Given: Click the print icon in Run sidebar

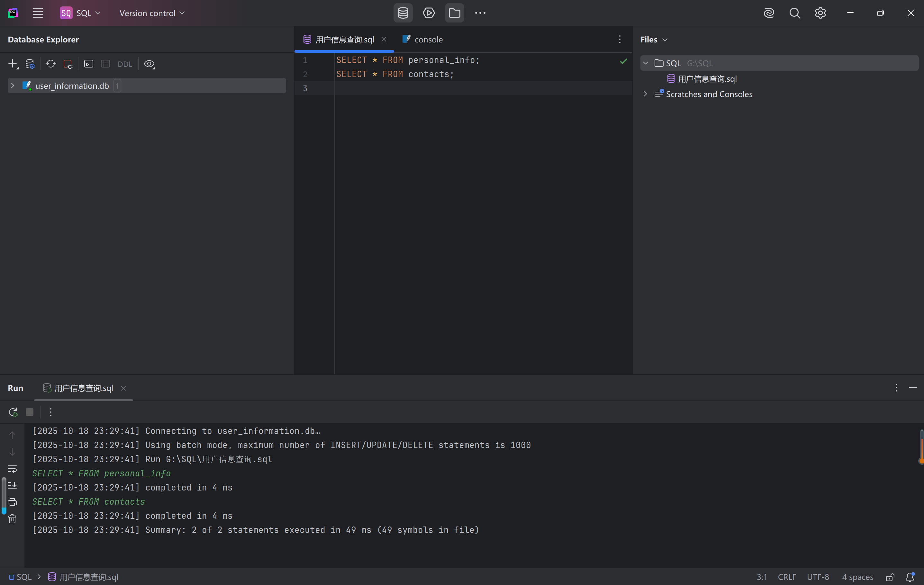Looking at the screenshot, I should coord(12,502).
